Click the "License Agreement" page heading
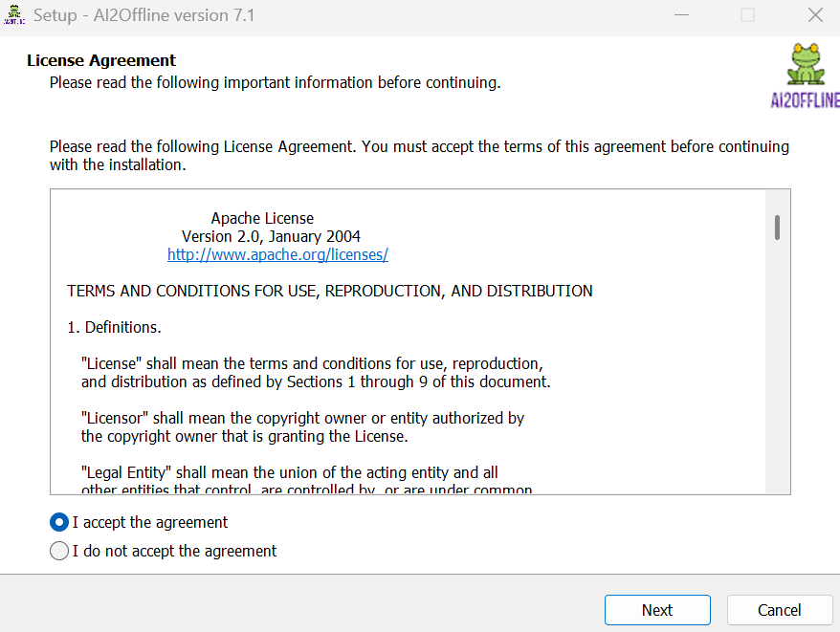The image size is (840, 632). [101, 60]
